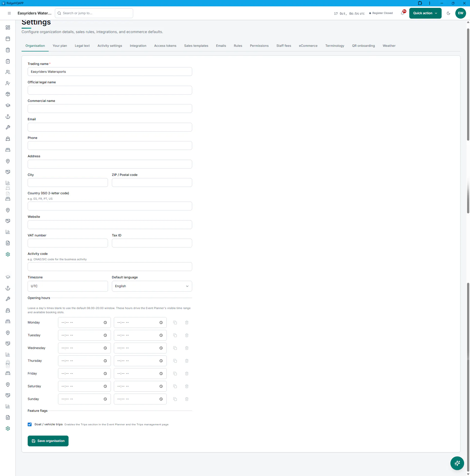The image size is (470, 476).
Task: Open the EW user avatar menu
Action: pos(460,13)
